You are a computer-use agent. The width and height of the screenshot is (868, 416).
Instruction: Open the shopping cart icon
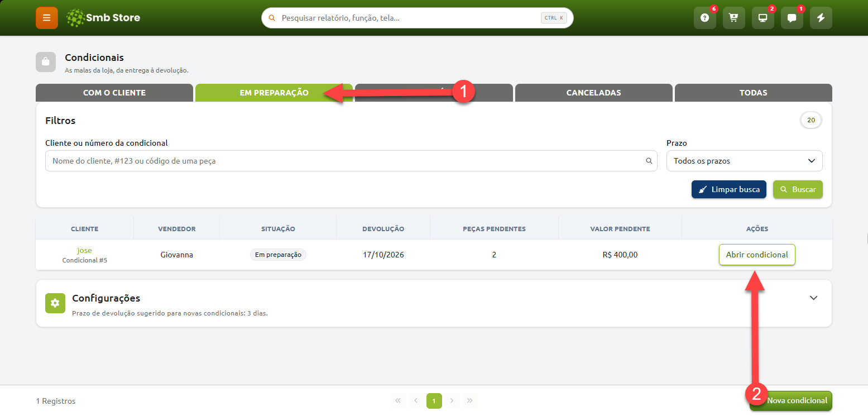734,18
